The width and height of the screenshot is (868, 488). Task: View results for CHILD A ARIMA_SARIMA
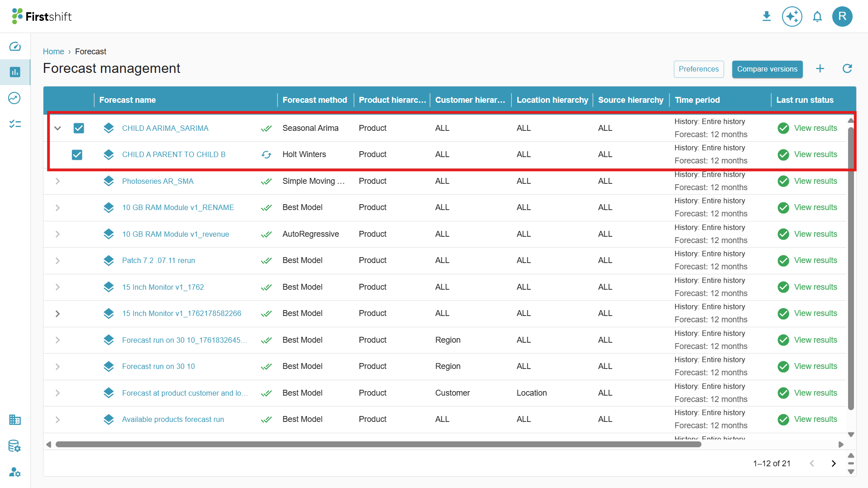point(816,128)
